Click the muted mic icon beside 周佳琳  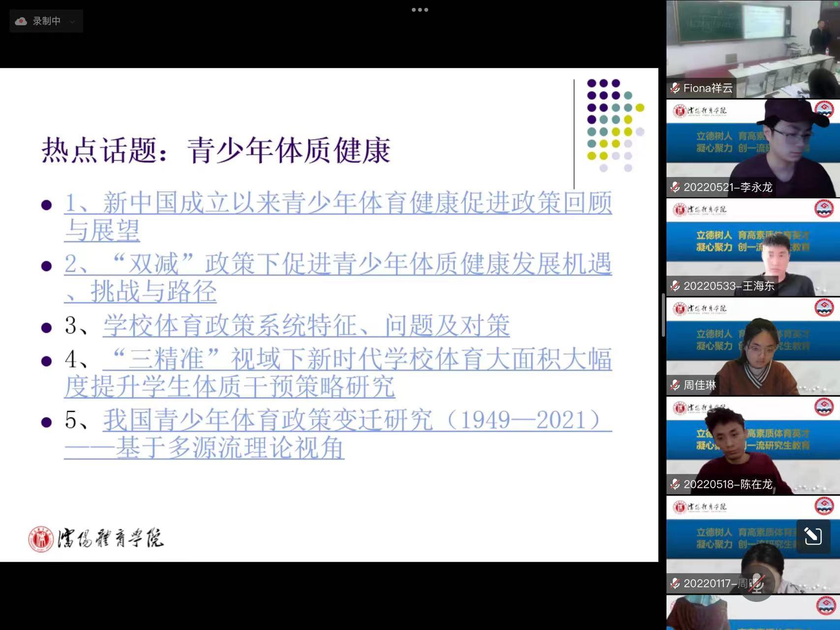click(x=675, y=385)
